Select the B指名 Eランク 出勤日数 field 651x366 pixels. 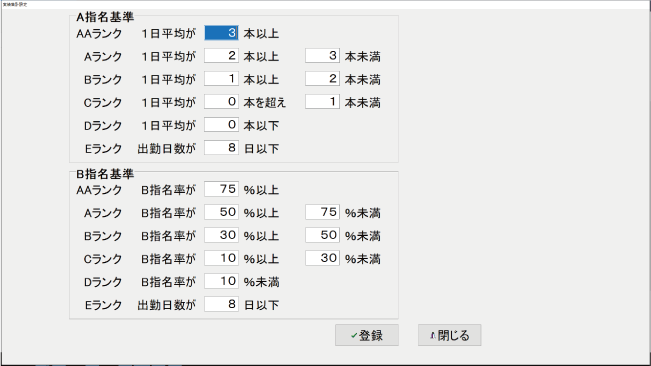pos(221,305)
